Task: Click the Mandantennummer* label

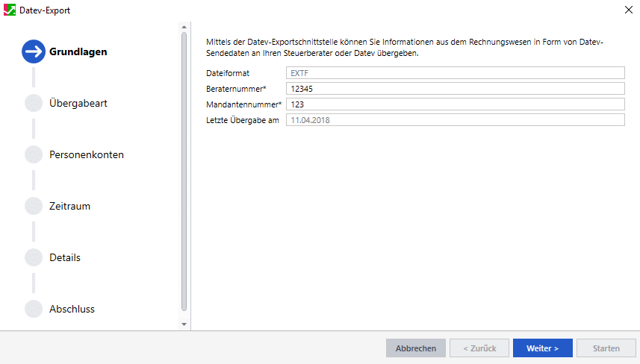Action: pyautogui.click(x=244, y=104)
